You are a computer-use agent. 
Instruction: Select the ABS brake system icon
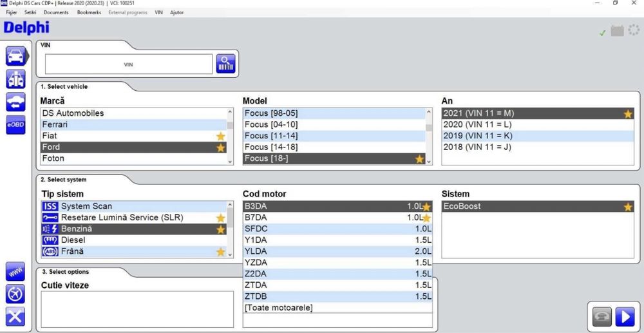pos(50,252)
